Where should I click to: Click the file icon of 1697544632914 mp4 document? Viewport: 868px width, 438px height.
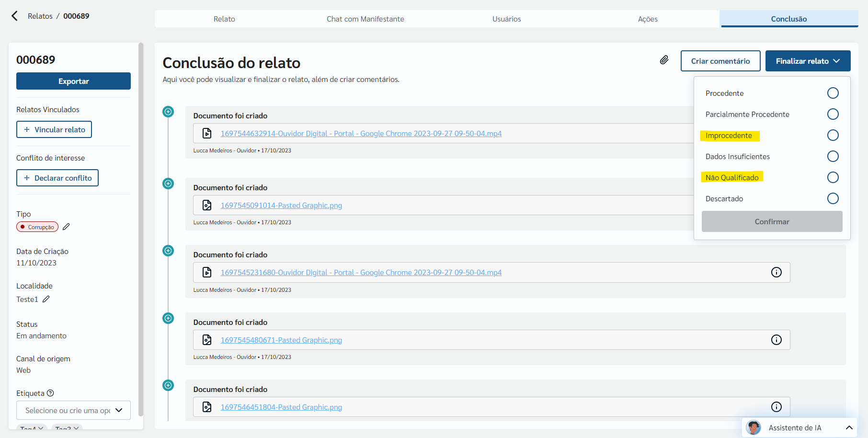pos(207,133)
